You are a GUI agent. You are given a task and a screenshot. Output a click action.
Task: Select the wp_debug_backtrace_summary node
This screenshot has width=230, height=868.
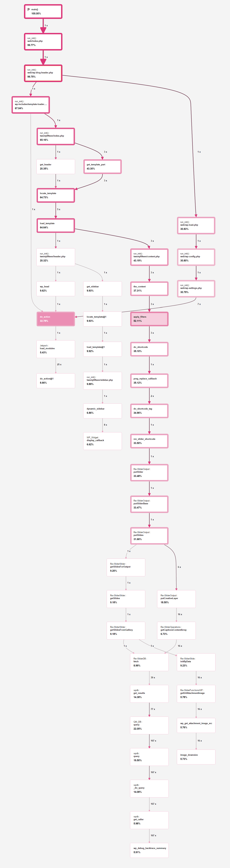(149, 850)
